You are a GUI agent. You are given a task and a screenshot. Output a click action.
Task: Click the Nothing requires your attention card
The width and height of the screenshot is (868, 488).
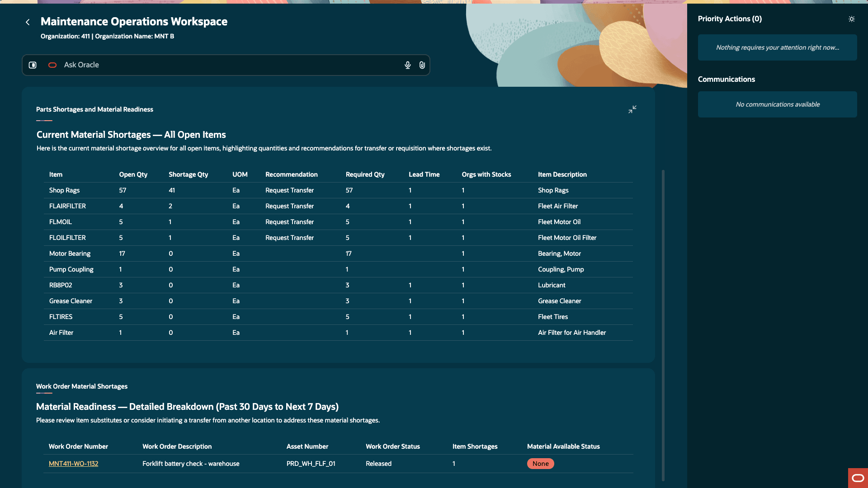[x=777, y=47]
